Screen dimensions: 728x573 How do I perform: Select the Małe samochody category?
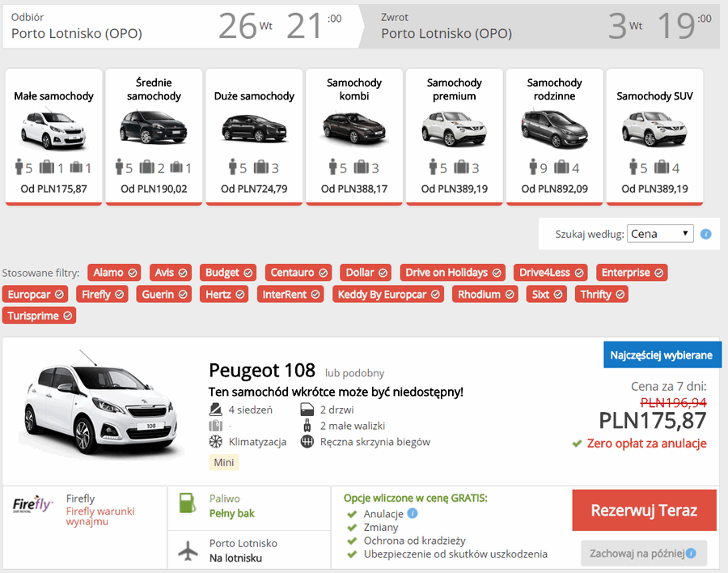tap(54, 137)
